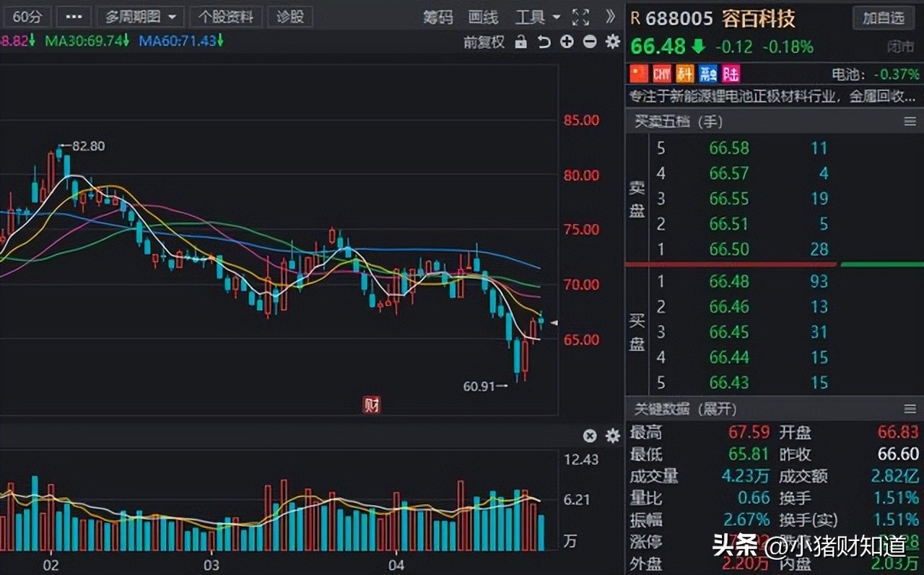
Task: Open the 买卖五档 panel menu icon
Action: pos(910,121)
